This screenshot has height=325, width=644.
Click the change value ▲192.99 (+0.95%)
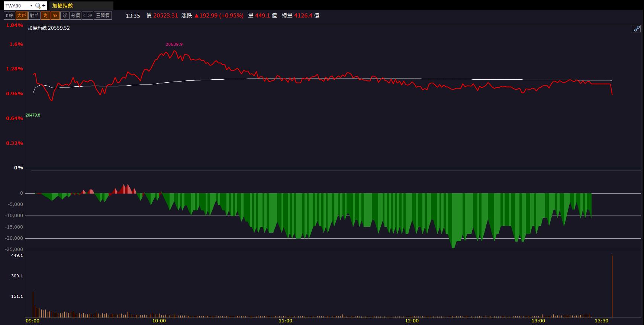[x=219, y=16]
